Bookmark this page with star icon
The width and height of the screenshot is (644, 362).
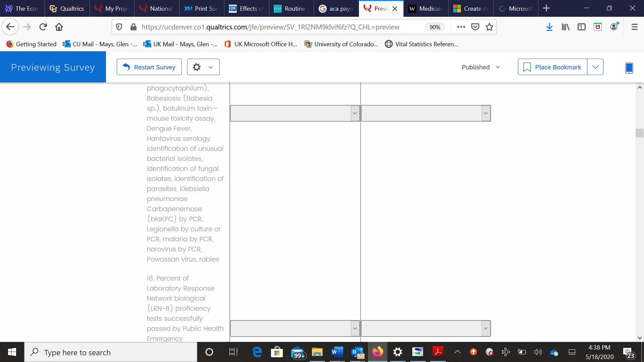(489, 27)
